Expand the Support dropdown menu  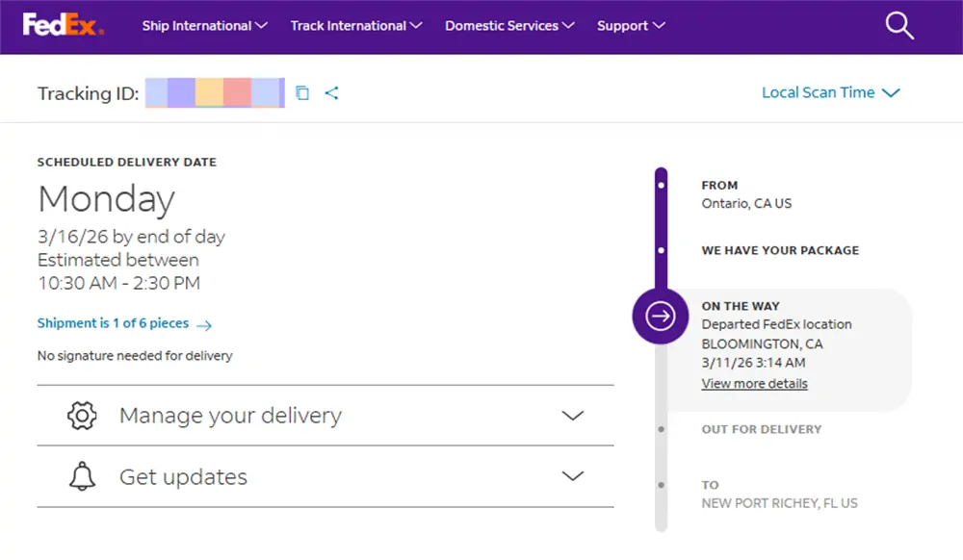[631, 26]
